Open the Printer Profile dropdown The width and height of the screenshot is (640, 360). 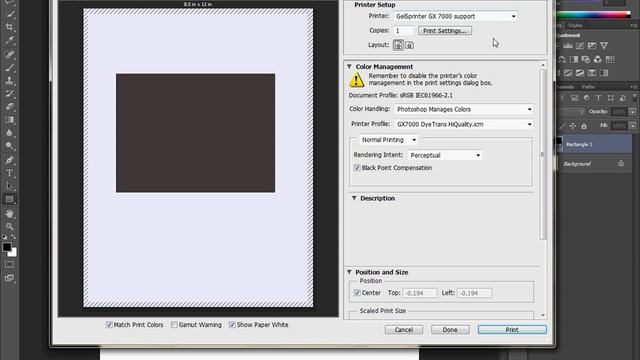tap(464, 124)
